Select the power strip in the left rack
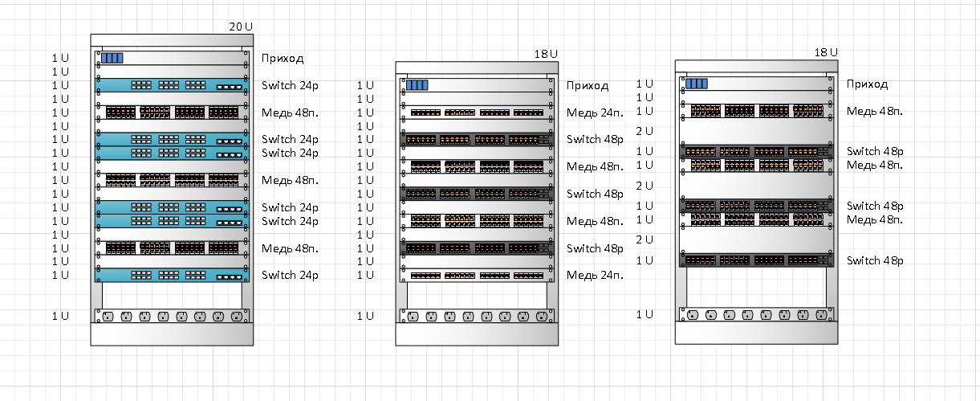 171,316
